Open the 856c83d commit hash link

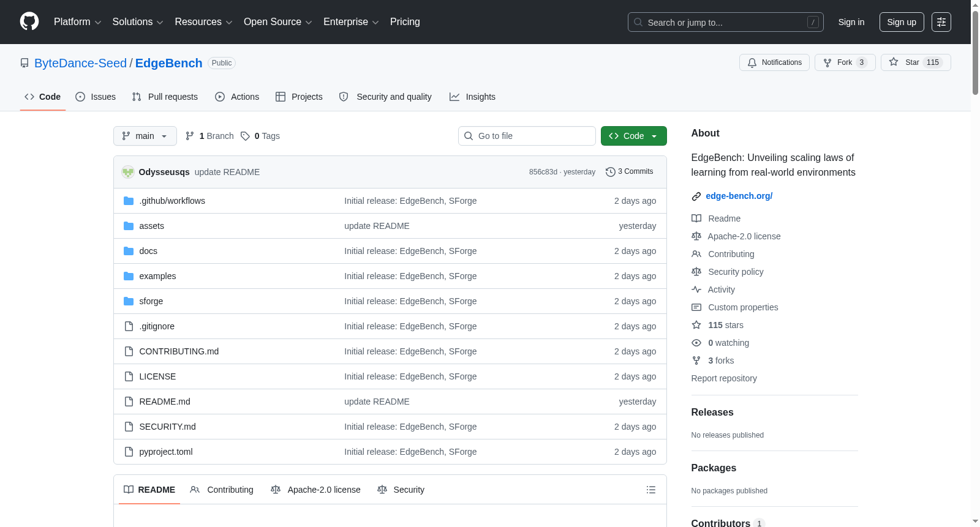pos(543,172)
